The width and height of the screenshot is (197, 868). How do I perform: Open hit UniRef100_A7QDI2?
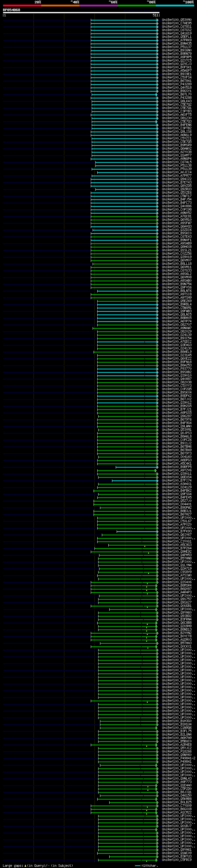point(176,341)
